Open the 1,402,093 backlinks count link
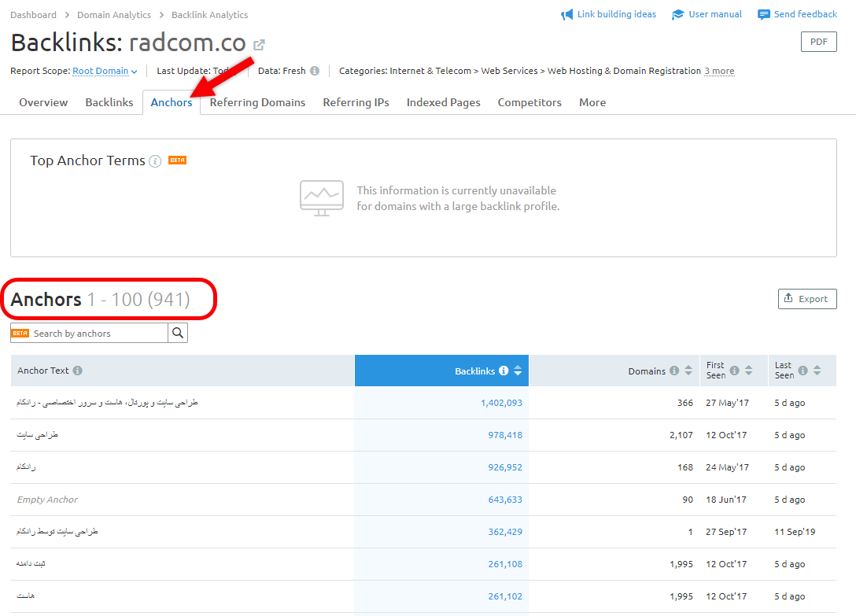 (x=501, y=403)
